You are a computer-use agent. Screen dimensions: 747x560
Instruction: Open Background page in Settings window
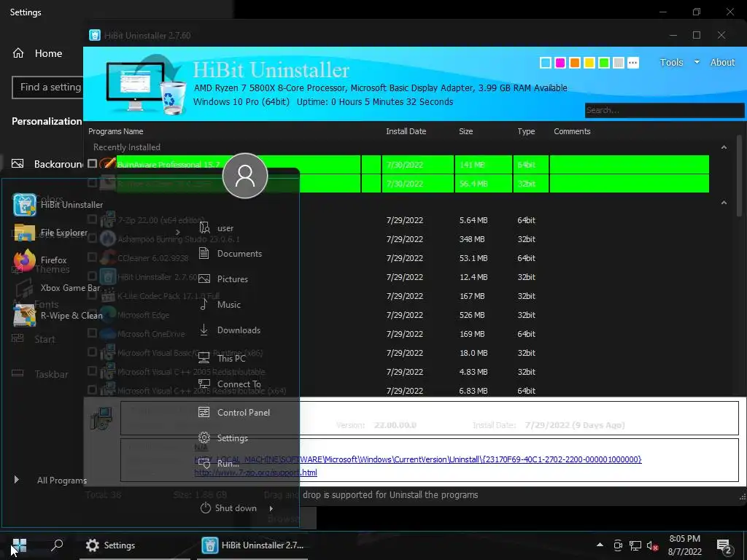pyautogui.click(x=47, y=164)
